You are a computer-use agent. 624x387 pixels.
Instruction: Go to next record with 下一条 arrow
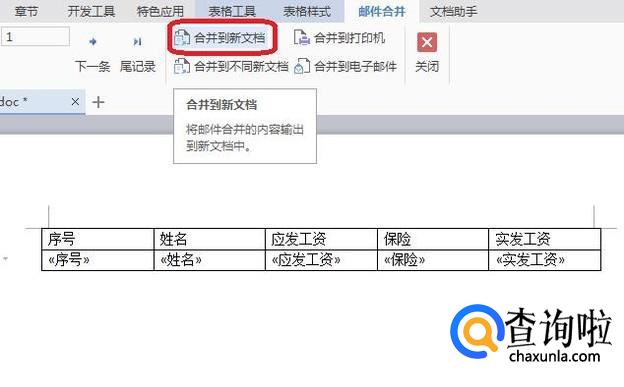click(x=93, y=41)
